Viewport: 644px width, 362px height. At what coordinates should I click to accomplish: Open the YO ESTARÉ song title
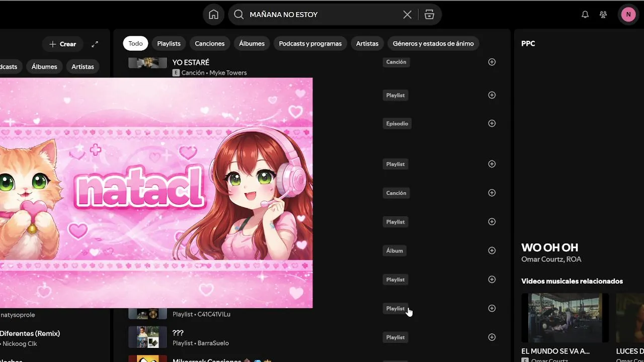coord(191,62)
